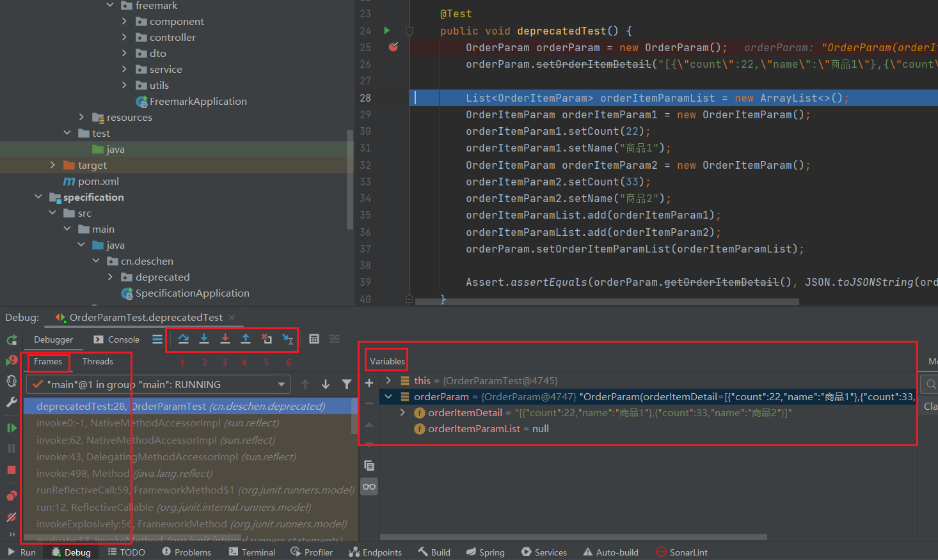Toggle the Show Watches glasses icon
The height and width of the screenshot is (560, 938).
pos(369,486)
